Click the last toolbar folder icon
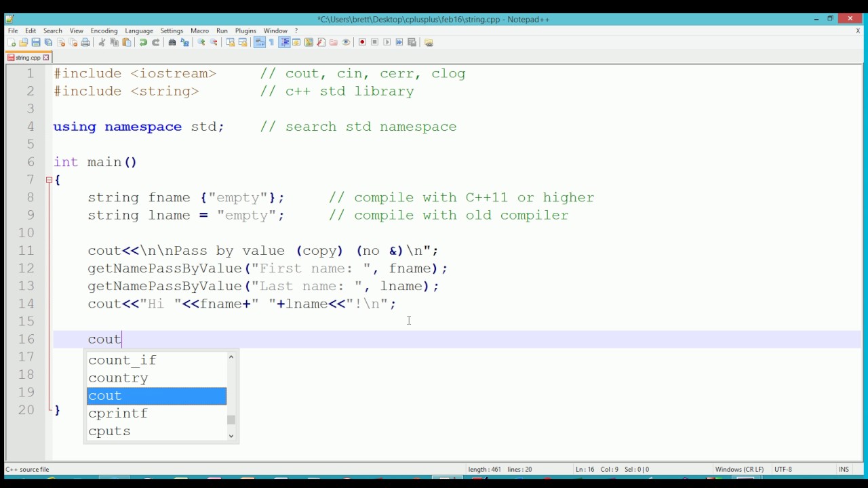 [x=429, y=42]
